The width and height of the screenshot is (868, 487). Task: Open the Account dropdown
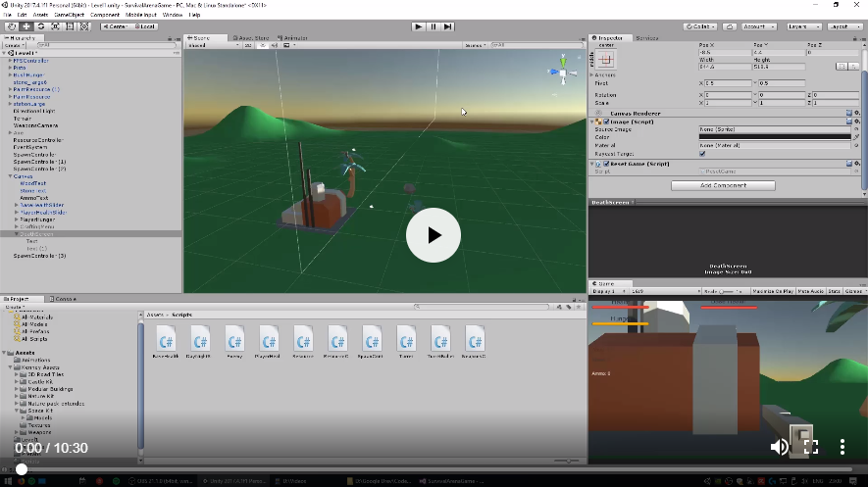tap(758, 26)
